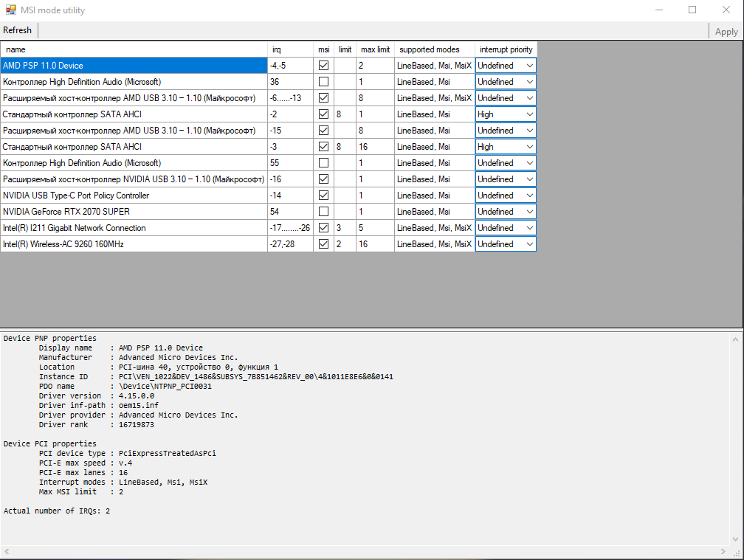Image resolution: width=744 pixels, height=560 pixels.
Task: Toggle msi checkbox for irq -6......-13 USB controller
Action: click(x=323, y=97)
